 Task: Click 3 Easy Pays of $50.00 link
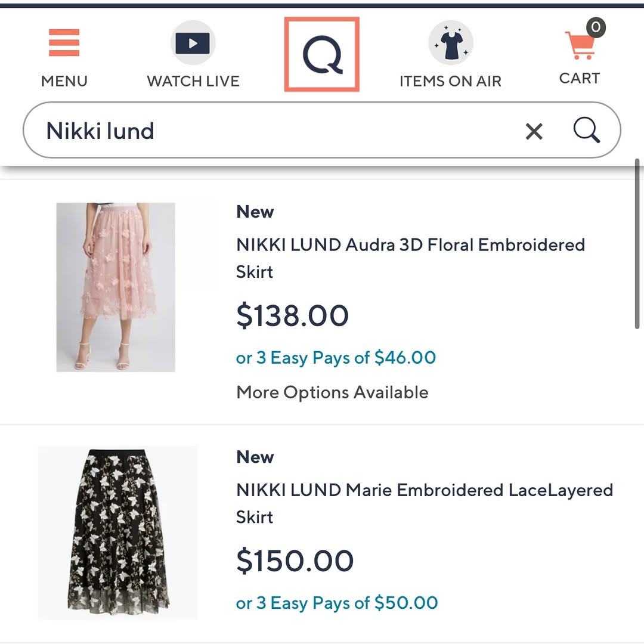point(337,603)
